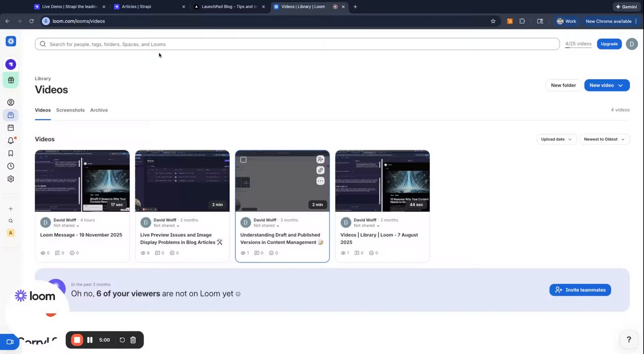This screenshot has width=644, height=354.
Task: Open the Library icon in sidebar
Action: (x=11, y=115)
